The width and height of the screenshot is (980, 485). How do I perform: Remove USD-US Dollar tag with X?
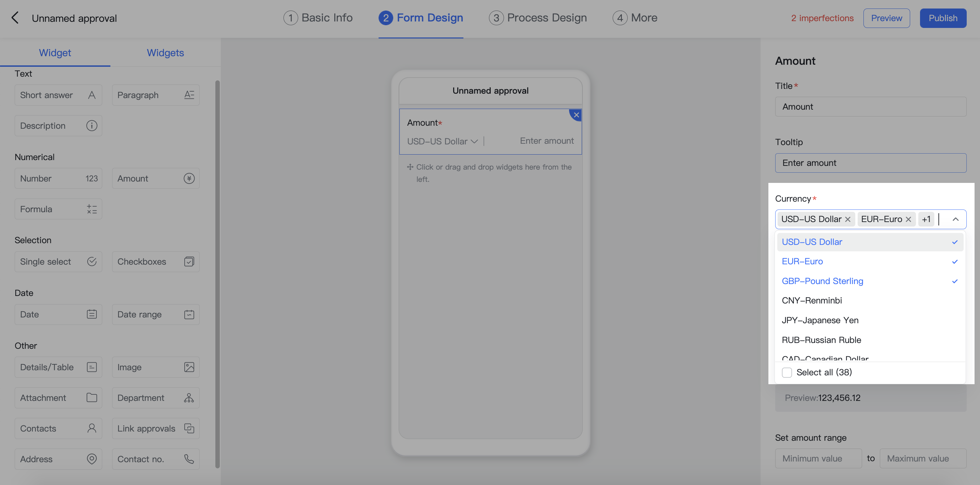[x=847, y=219]
